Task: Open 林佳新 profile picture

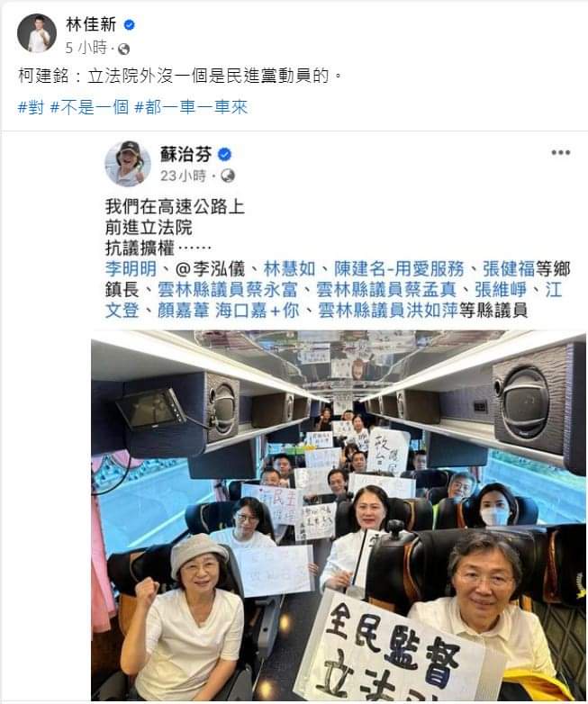Action: coord(37,33)
